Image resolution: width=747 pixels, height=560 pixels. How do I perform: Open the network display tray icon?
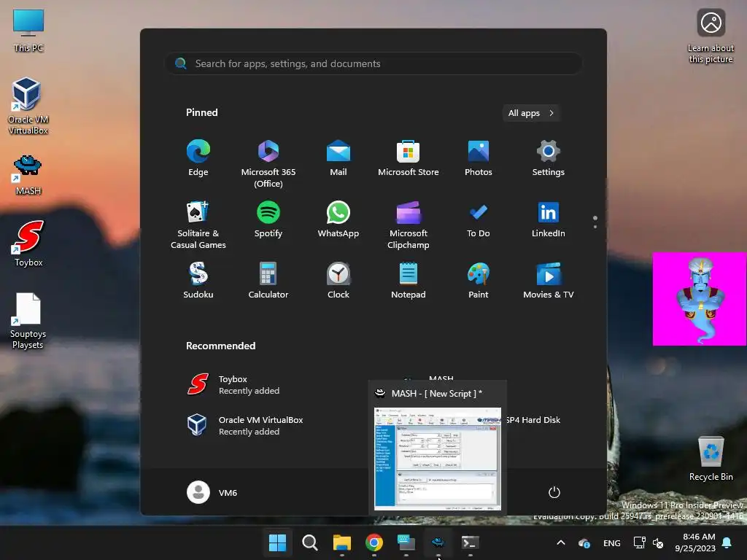pyautogui.click(x=639, y=542)
